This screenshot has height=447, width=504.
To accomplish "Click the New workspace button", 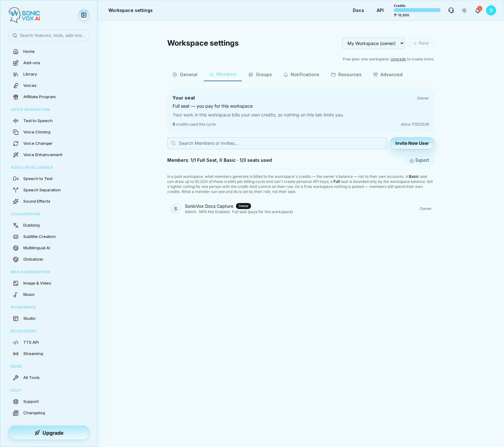I will pyautogui.click(x=421, y=43).
